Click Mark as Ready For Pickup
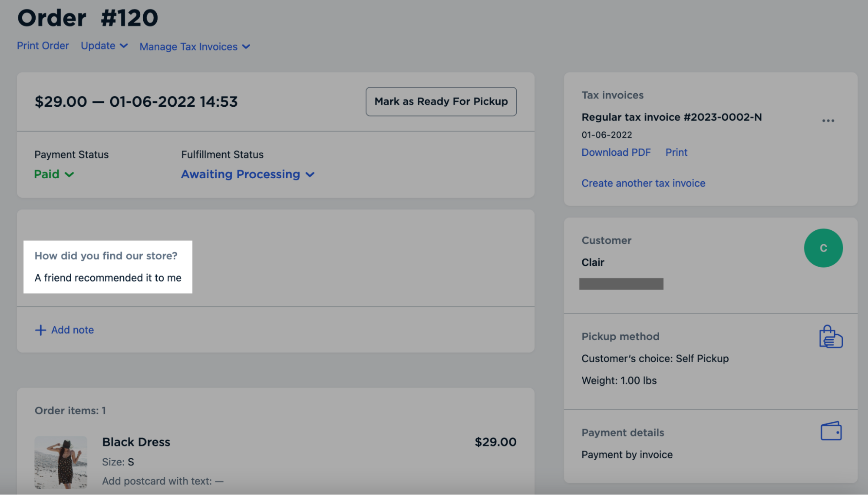The image size is (868, 495). point(441,101)
